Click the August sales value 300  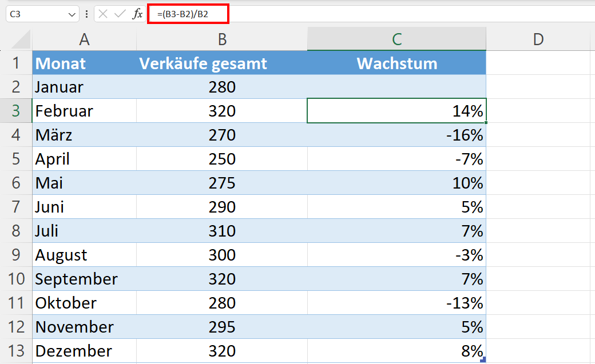pyautogui.click(x=222, y=255)
